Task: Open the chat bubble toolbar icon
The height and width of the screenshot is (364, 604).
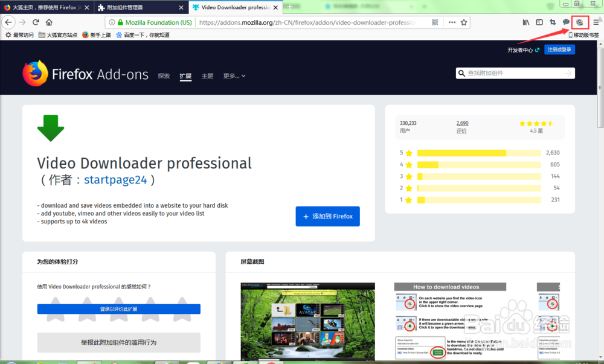Action: 566,22
